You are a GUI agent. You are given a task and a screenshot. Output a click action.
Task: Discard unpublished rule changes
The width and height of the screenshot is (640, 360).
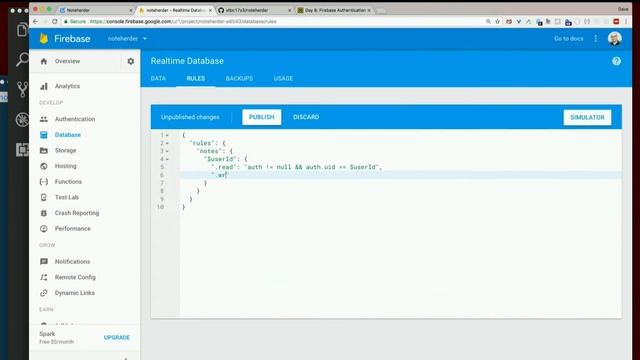(306, 117)
